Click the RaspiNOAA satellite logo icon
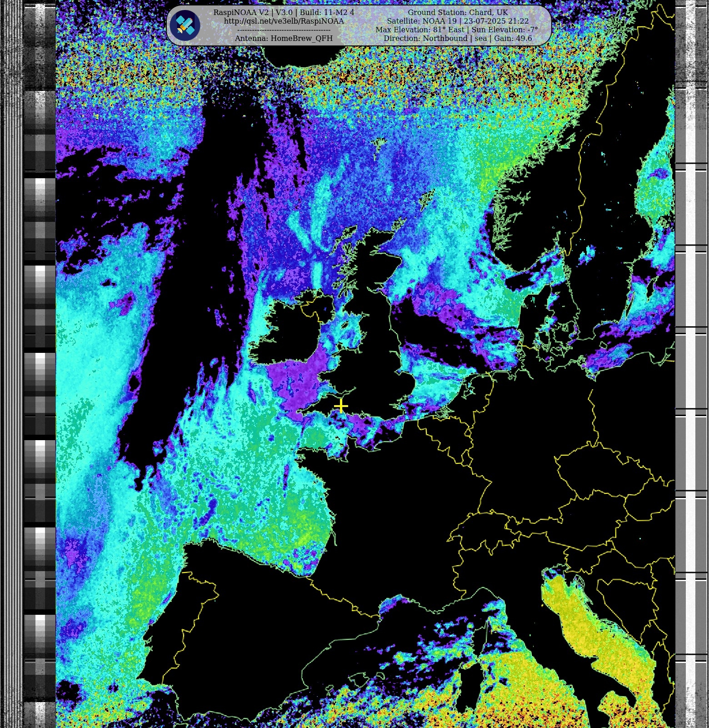709x728 pixels. click(x=185, y=25)
